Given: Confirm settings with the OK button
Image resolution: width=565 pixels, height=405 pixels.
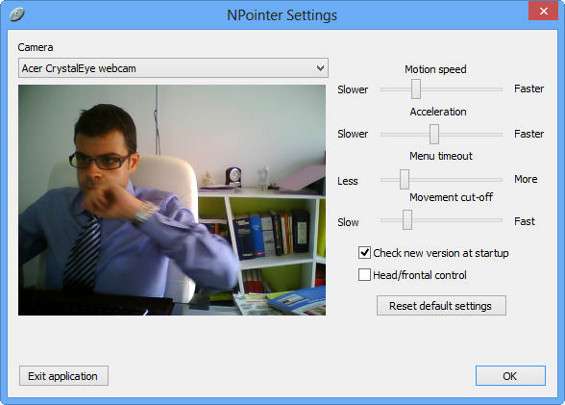Looking at the screenshot, I should tap(510, 376).
